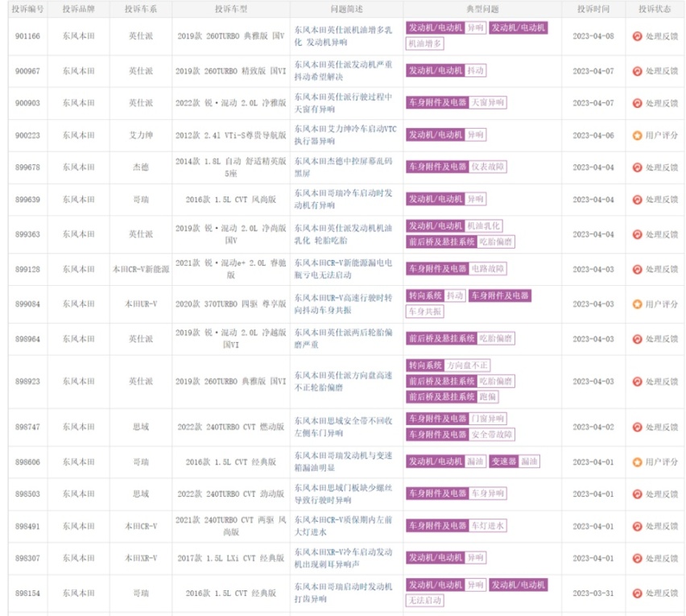Click the 车灯进水 tag
686x616 pixels.
(x=487, y=526)
